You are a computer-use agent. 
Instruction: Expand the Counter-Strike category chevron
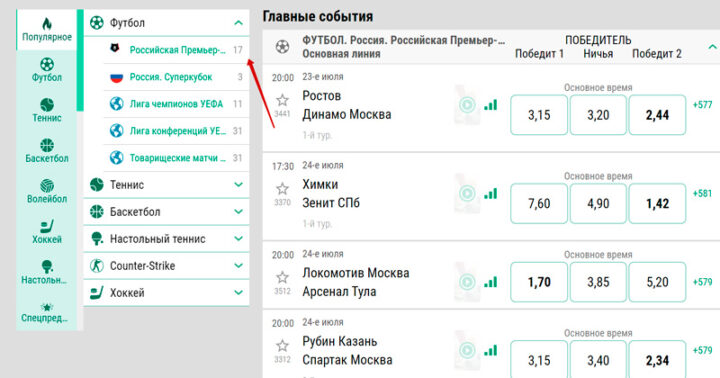[x=238, y=265]
